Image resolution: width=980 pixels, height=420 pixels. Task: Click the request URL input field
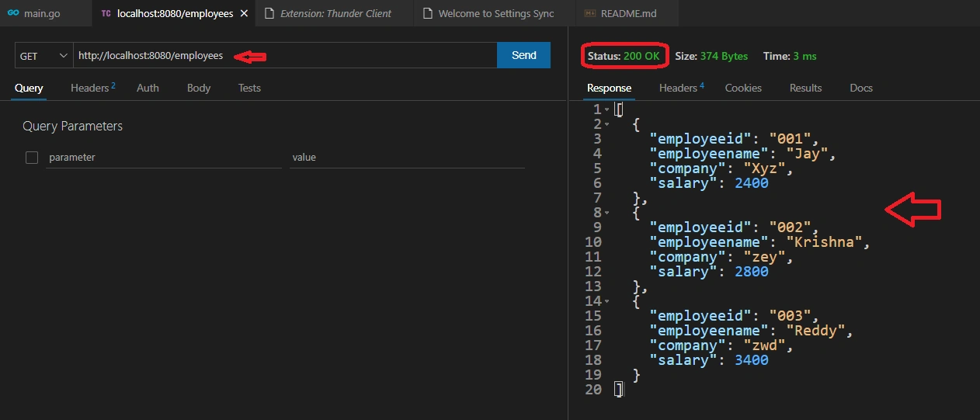click(x=285, y=56)
